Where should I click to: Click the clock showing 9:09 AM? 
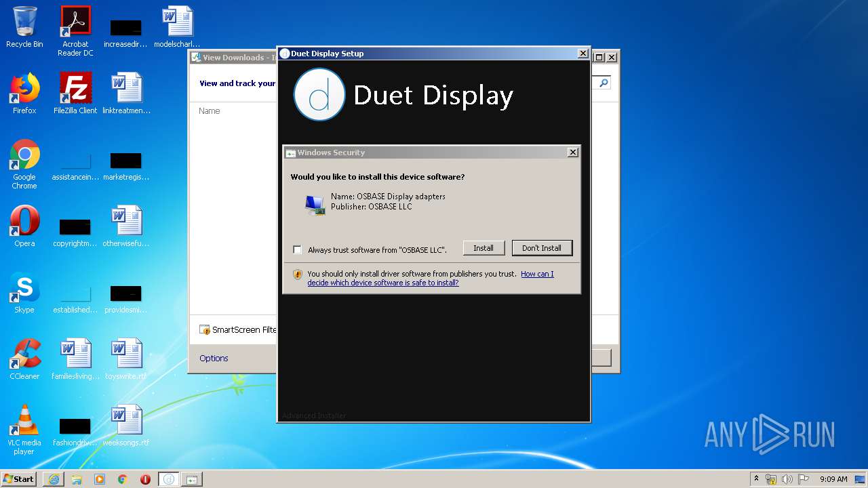coord(833,479)
